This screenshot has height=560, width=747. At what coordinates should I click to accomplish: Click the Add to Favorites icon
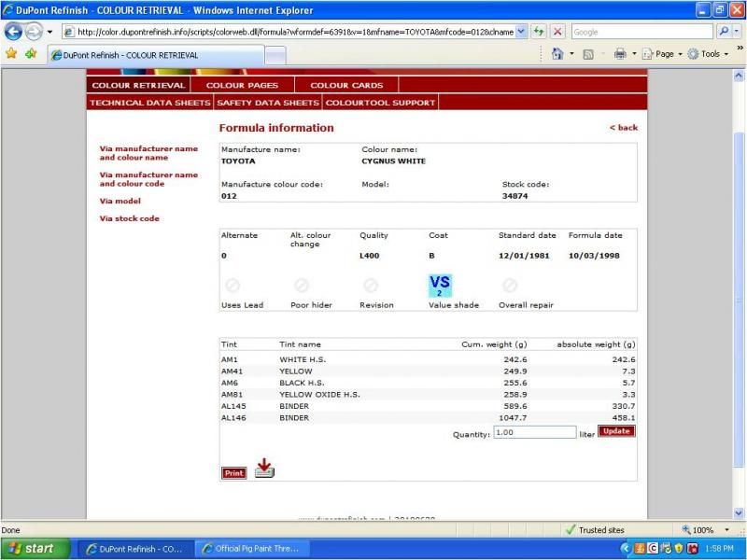[x=31, y=53]
